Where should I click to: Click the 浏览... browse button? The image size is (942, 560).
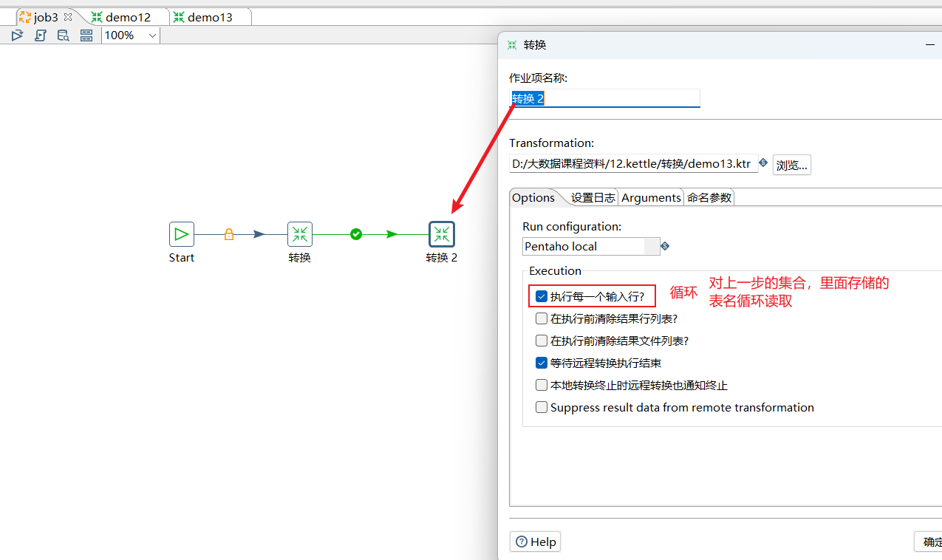click(792, 165)
